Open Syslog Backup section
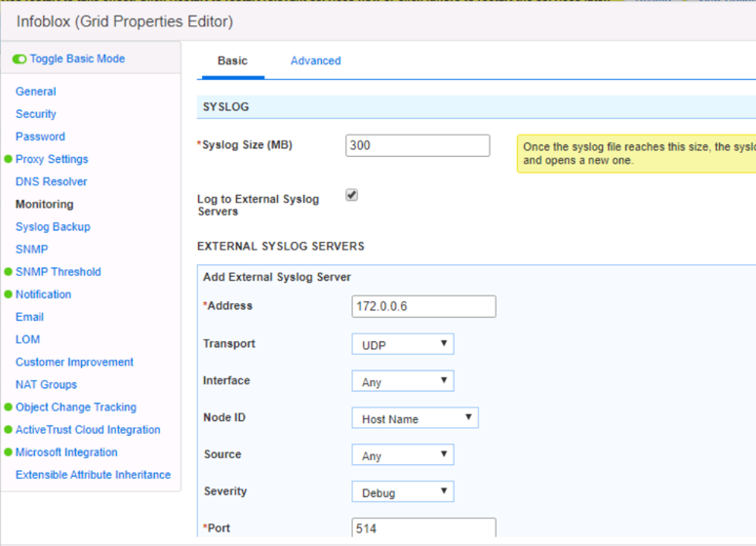 click(x=53, y=226)
